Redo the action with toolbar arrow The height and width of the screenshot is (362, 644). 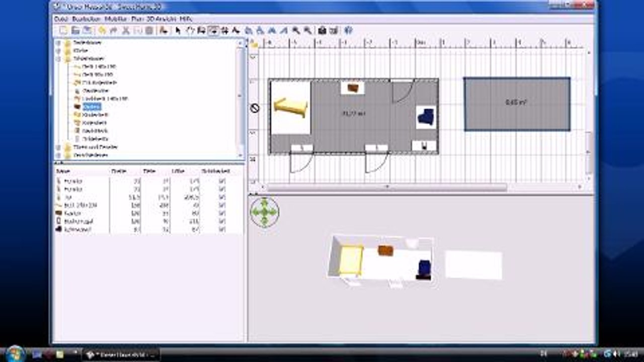pos(114,31)
